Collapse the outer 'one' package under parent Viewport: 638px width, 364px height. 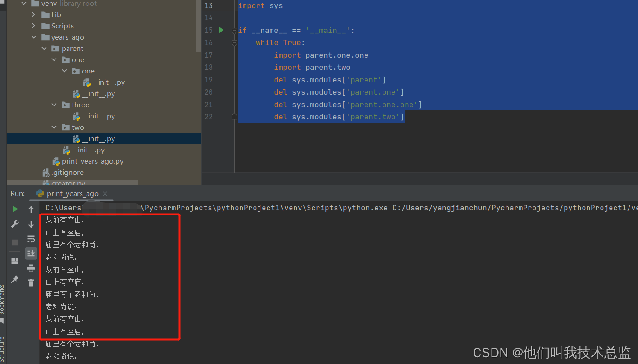(x=54, y=59)
